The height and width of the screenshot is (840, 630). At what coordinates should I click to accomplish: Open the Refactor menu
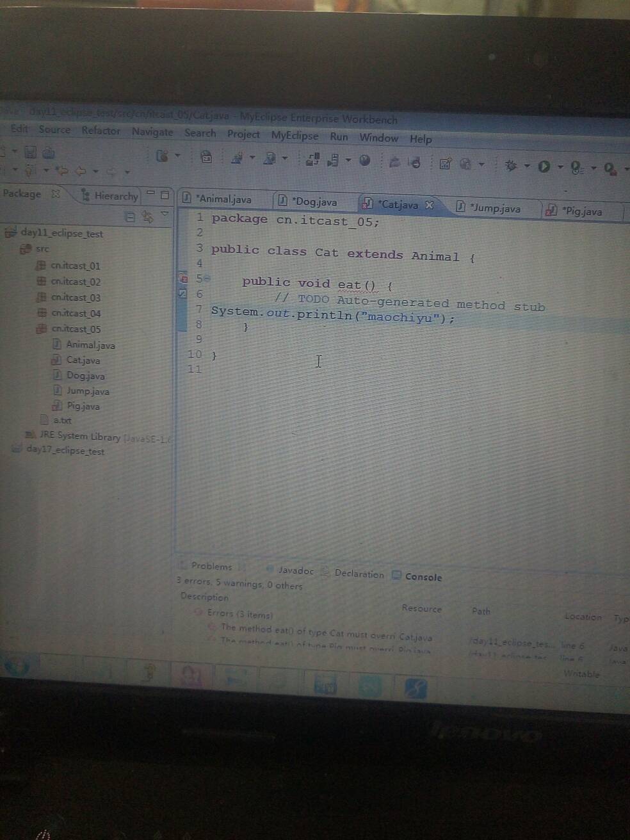tap(101, 131)
